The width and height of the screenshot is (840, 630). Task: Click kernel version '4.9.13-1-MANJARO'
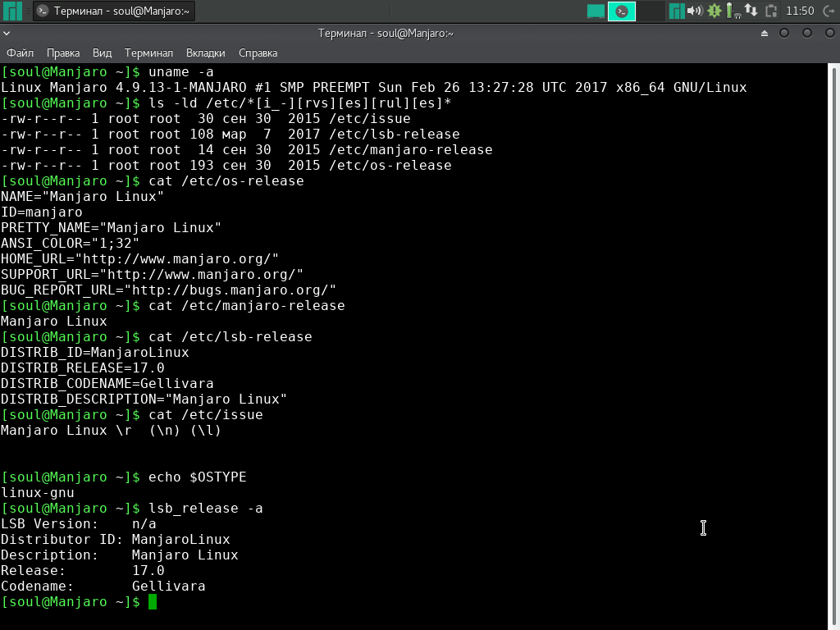tap(181, 87)
